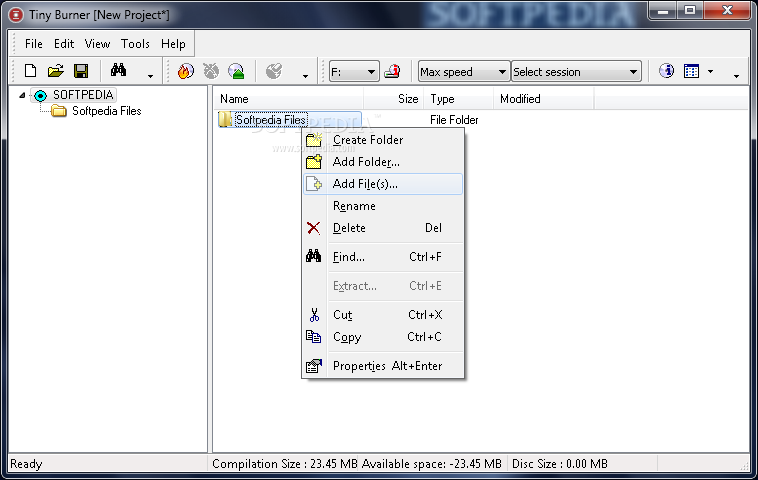The height and width of the screenshot is (480, 758).
Task: Select Softpedia Files folder in tree
Action: point(106,111)
